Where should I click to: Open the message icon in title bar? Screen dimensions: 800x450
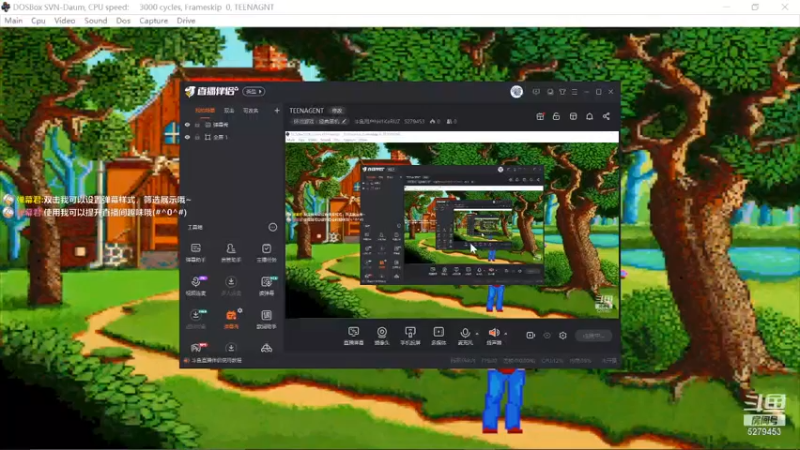(550, 92)
